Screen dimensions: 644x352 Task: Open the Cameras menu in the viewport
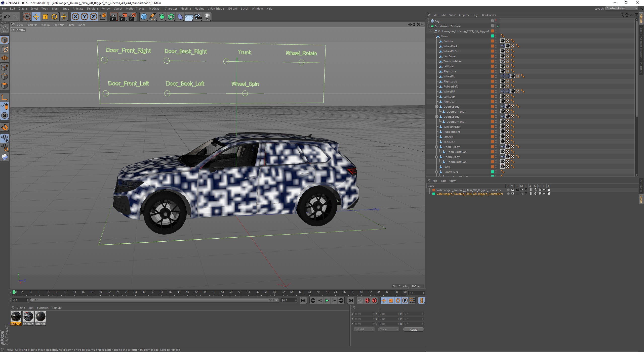tap(32, 25)
